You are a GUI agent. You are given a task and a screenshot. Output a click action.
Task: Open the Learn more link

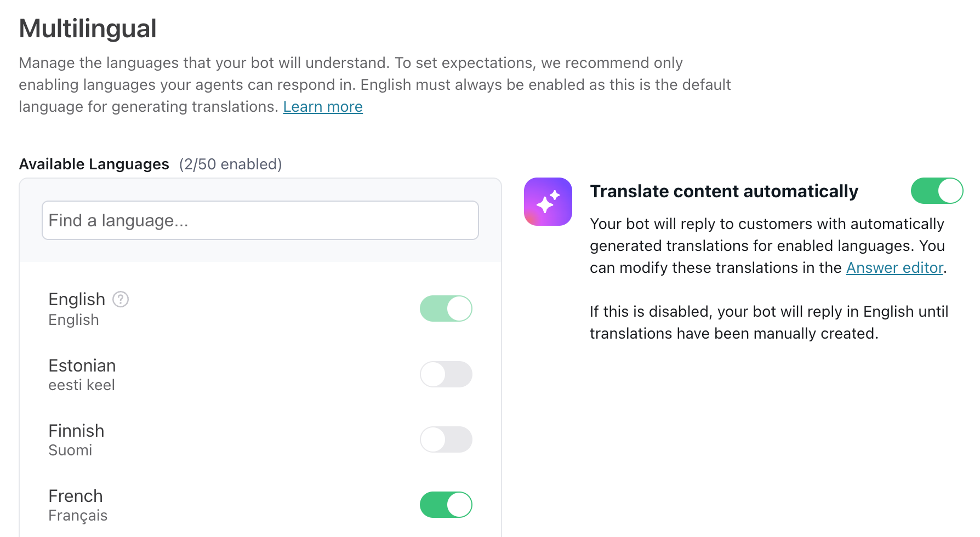coord(322,106)
